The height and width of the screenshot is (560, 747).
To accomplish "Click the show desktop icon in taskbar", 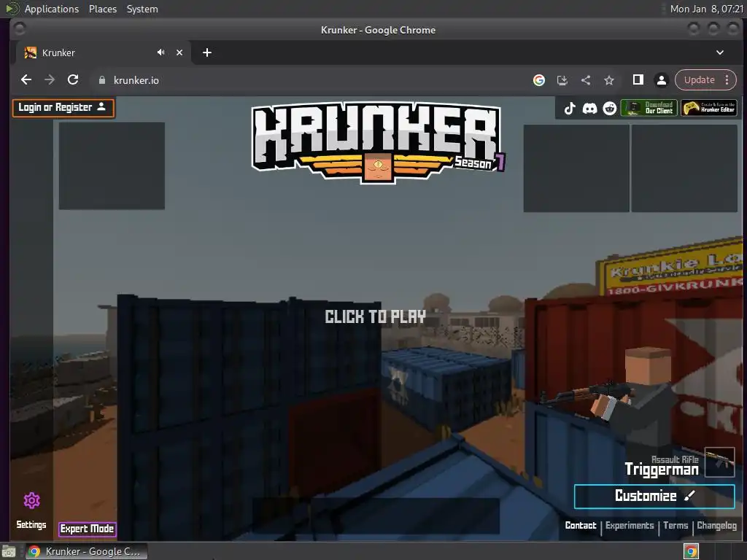I will pos(9,551).
